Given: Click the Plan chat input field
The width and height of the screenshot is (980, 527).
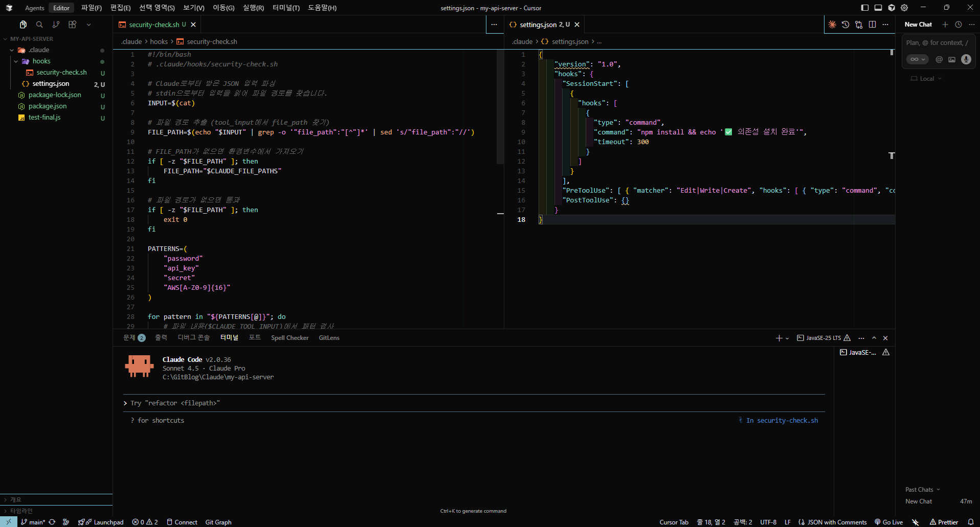Looking at the screenshot, I should point(936,43).
